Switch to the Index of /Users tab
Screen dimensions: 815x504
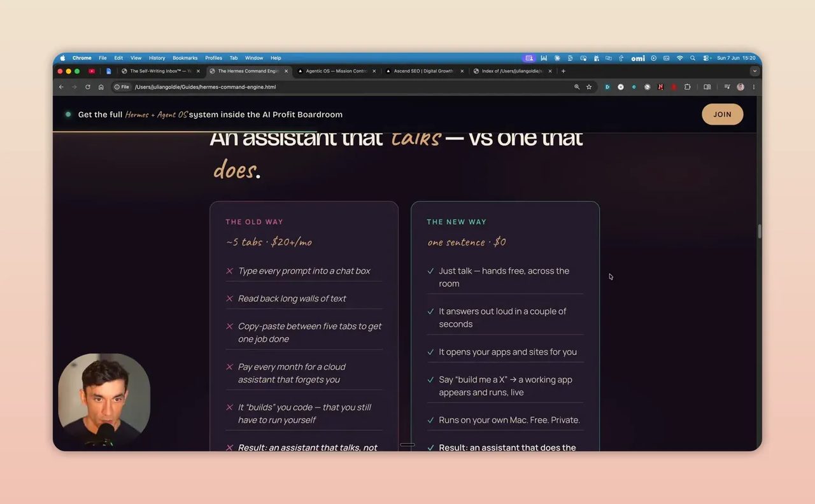512,71
